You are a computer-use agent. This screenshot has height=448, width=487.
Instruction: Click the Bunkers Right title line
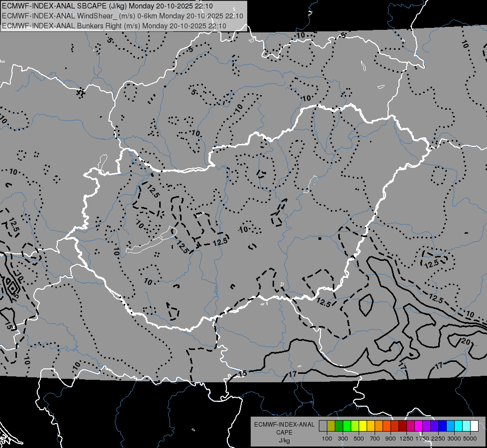coord(114,26)
